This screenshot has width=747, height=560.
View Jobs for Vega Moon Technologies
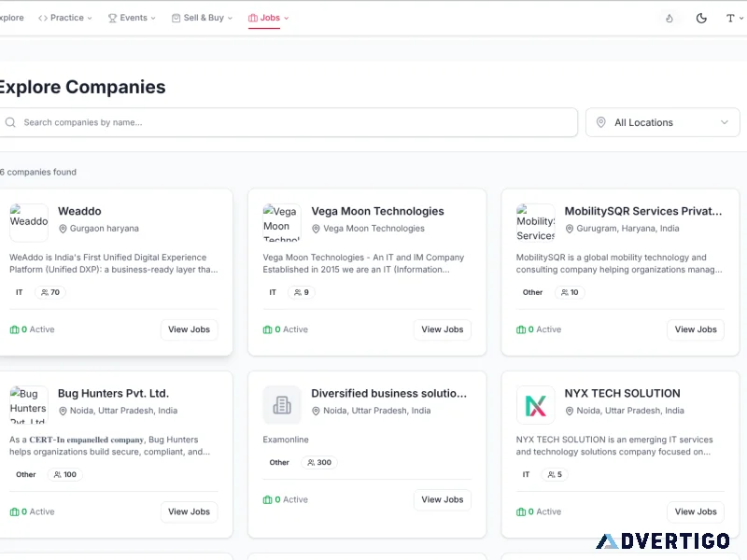[x=443, y=329]
